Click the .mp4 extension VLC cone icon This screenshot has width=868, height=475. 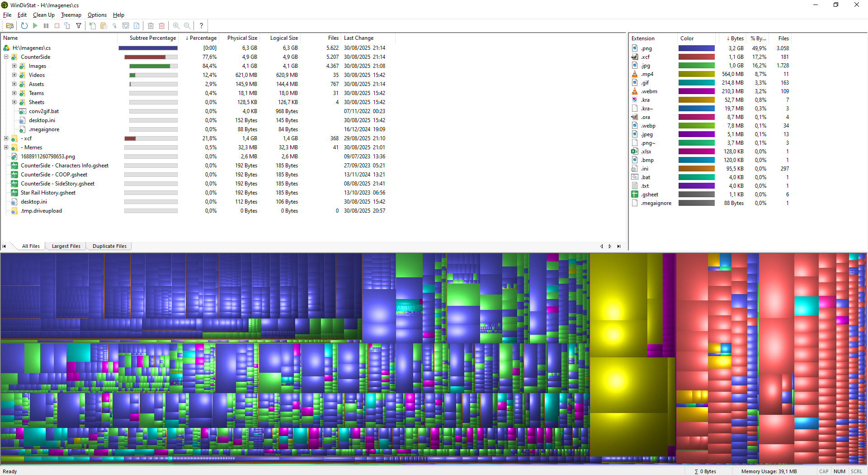(x=635, y=74)
